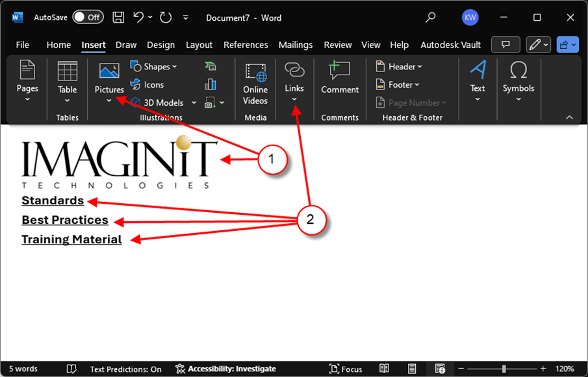The image size is (588, 377).
Task: Undo the last action
Action: click(x=138, y=18)
